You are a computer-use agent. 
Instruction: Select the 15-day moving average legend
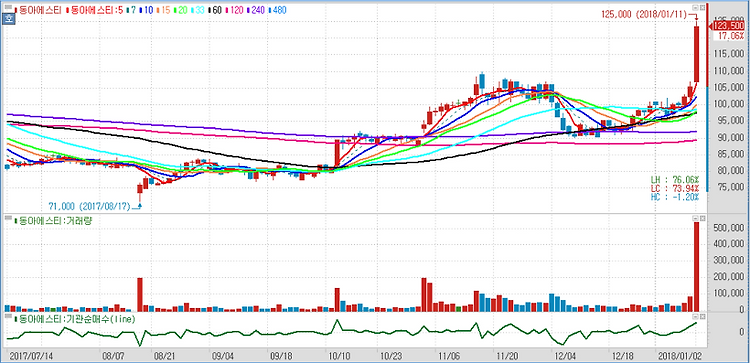coord(164,10)
